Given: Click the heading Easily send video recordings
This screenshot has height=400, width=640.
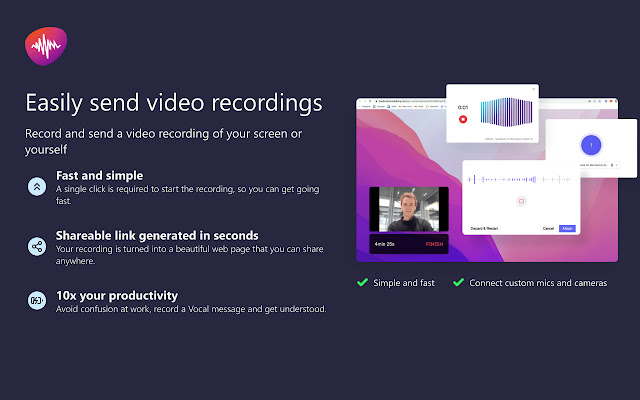Looking at the screenshot, I should point(174,102).
